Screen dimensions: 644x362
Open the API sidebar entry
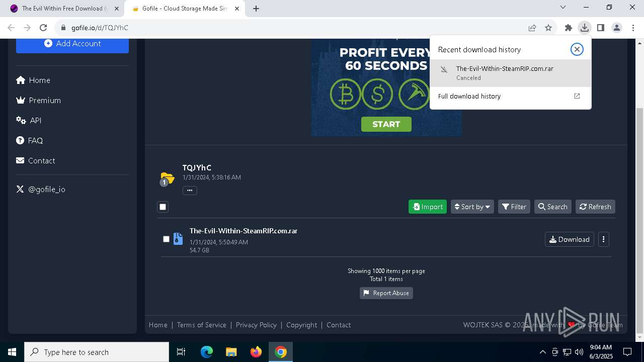click(29, 120)
